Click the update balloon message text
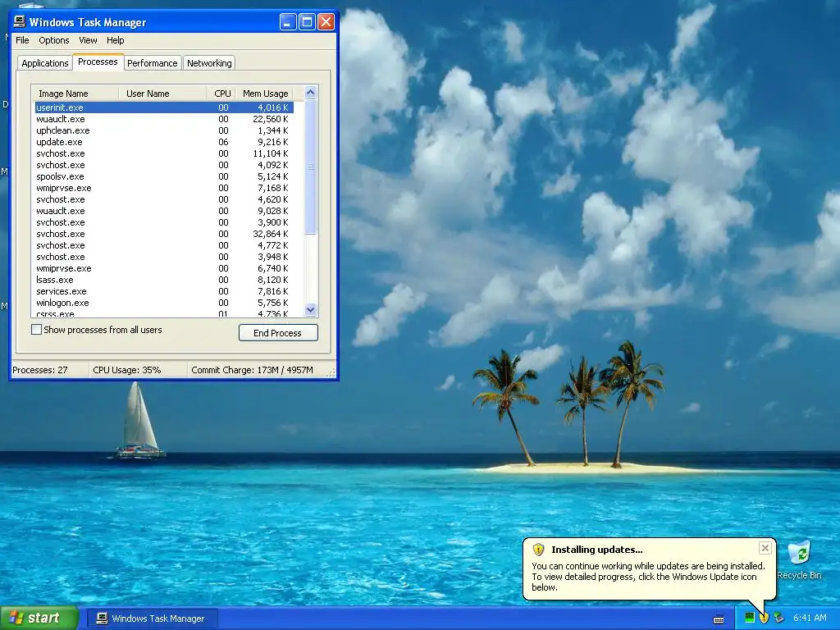Viewport: 840px width, 630px height. pyautogui.click(x=648, y=577)
